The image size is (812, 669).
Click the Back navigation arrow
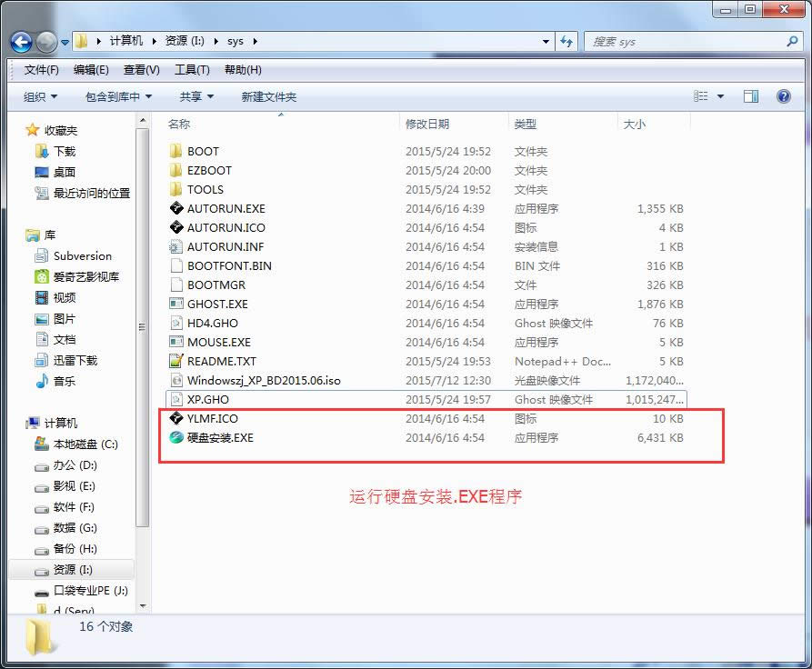20,41
